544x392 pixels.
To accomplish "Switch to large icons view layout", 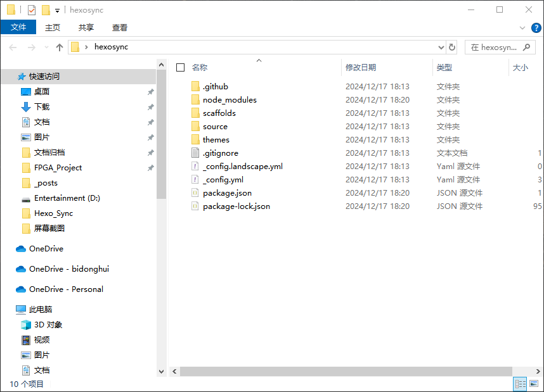I will point(534,384).
